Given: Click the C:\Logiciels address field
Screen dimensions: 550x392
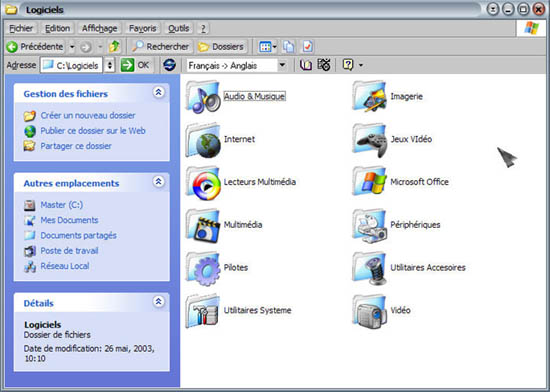Looking at the screenshot, I should point(72,65).
